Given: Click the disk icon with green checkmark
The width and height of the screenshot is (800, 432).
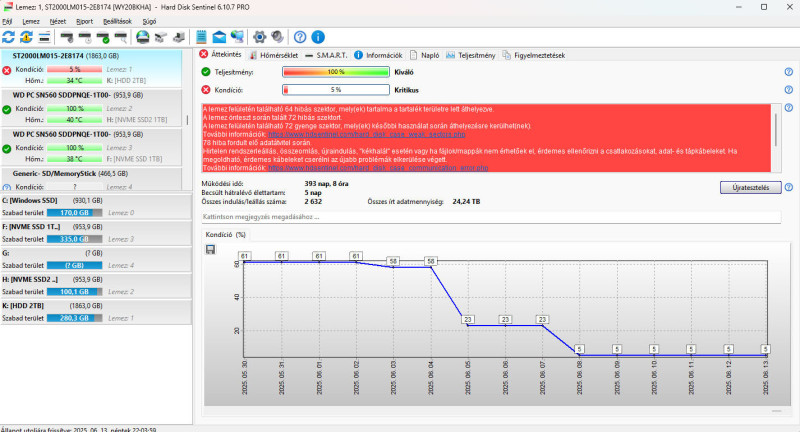Looking at the screenshot, I should [x=103, y=37].
